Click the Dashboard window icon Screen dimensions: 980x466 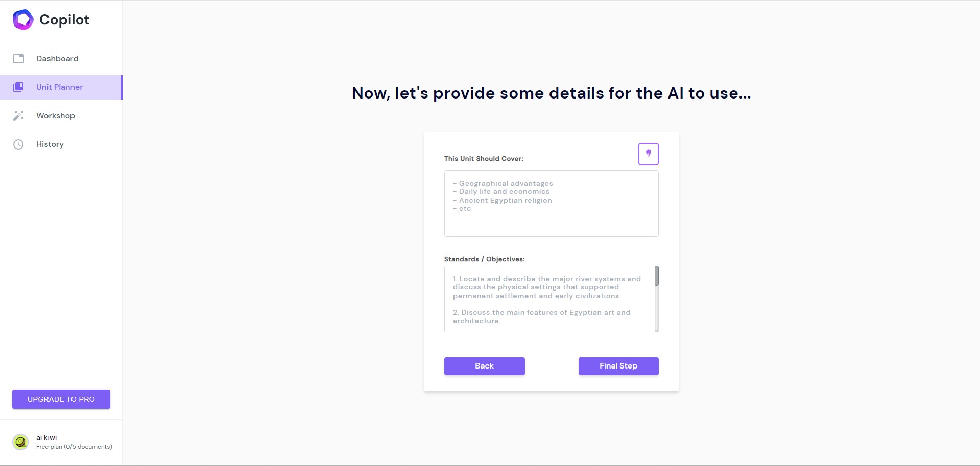tap(18, 59)
